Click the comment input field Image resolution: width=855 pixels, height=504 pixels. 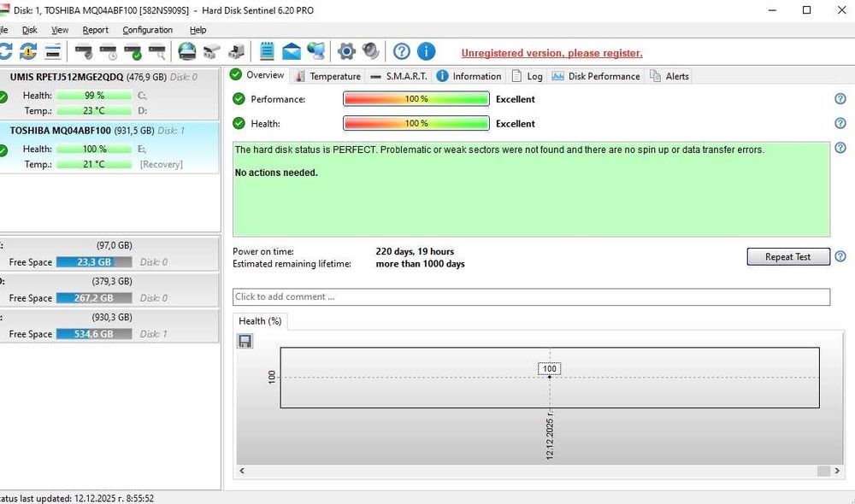pos(531,297)
